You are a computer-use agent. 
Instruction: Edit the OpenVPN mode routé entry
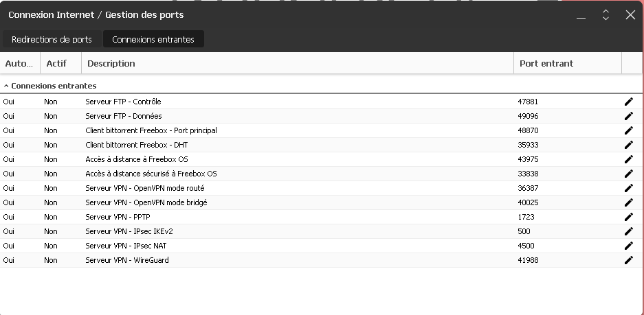tap(628, 188)
